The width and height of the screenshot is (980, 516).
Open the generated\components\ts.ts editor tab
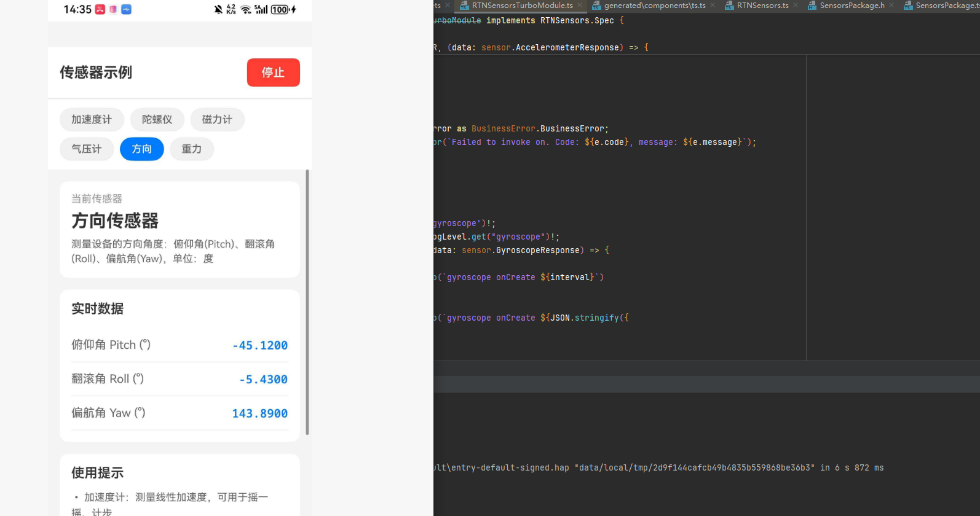tap(655, 6)
